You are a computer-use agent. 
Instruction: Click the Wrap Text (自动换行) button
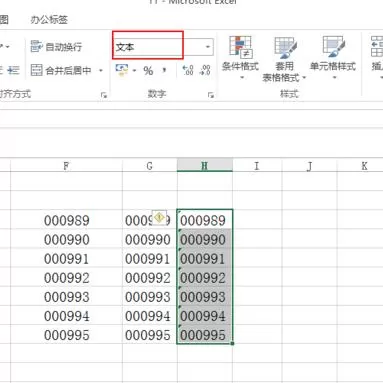(x=56, y=47)
